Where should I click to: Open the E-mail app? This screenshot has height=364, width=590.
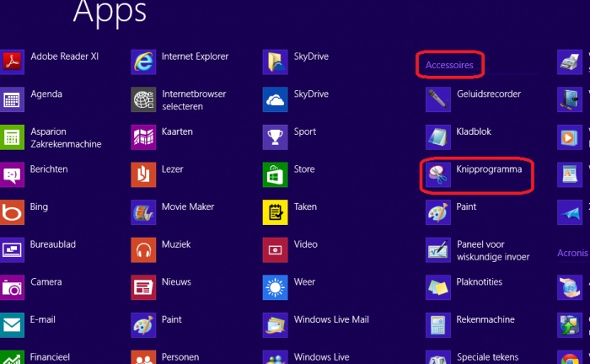[28, 325]
